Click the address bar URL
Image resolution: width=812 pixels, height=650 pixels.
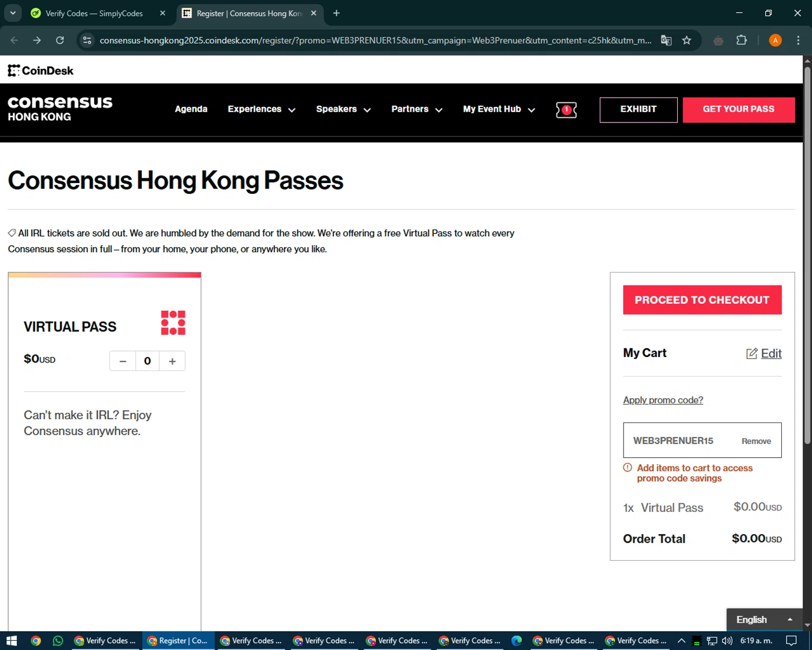coord(375,40)
